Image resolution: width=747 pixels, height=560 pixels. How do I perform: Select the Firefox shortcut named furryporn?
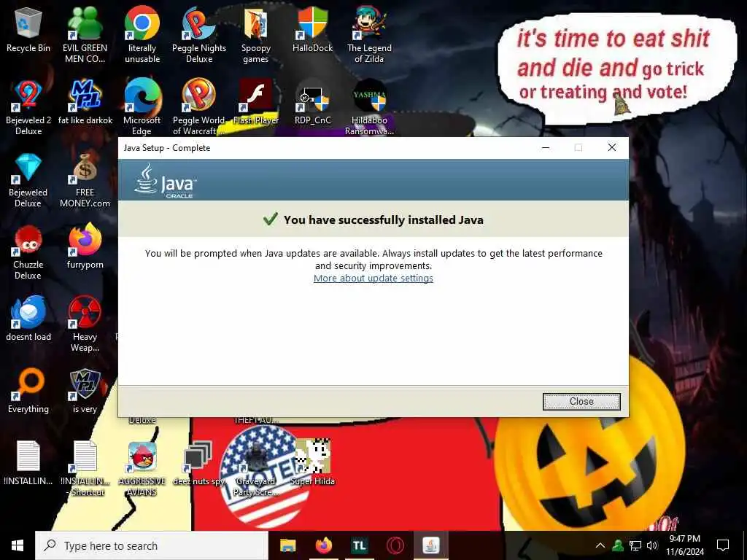(85, 246)
